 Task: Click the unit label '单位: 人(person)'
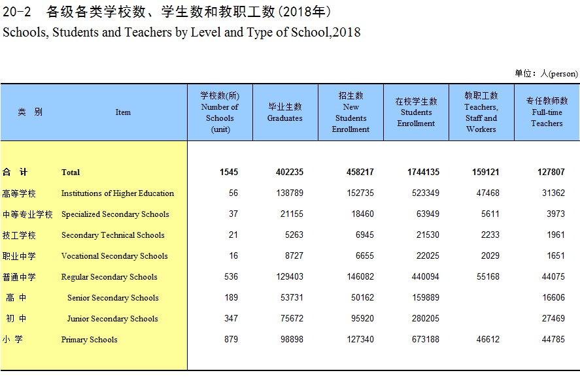(546, 74)
